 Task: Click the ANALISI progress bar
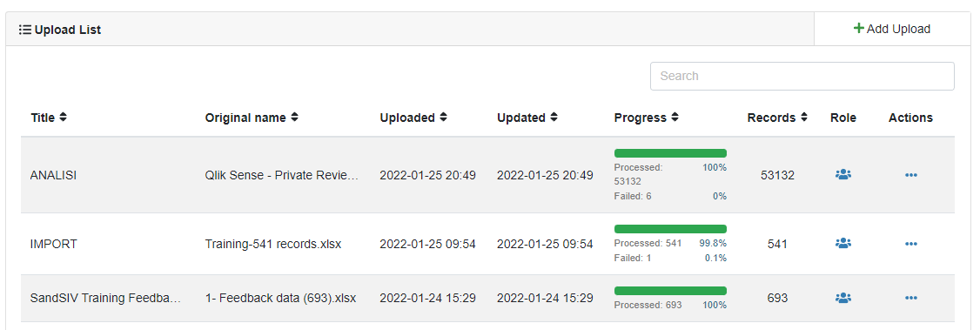point(670,153)
